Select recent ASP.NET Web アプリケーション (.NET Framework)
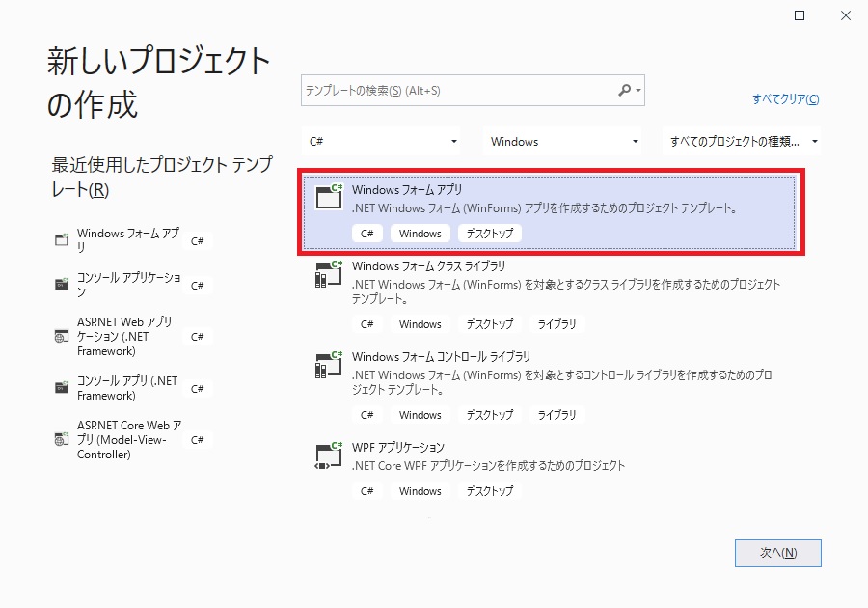This screenshot has width=868, height=608. [x=124, y=336]
